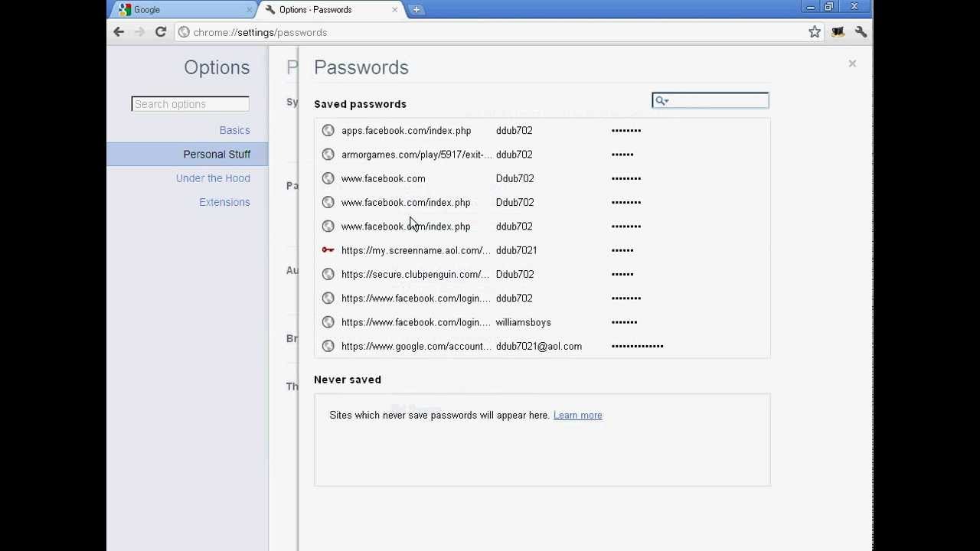Open the Basics options section
This screenshot has height=551, width=980.
click(x=234, y=130)
